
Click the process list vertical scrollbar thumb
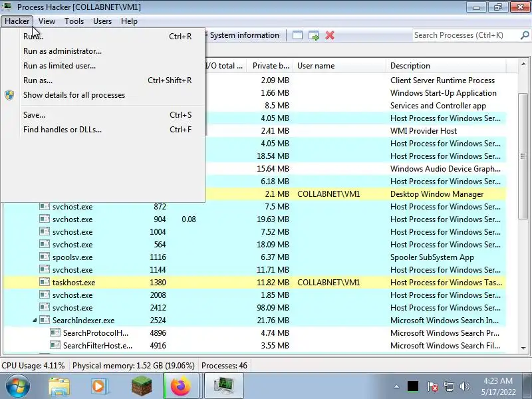coord(523,156)
